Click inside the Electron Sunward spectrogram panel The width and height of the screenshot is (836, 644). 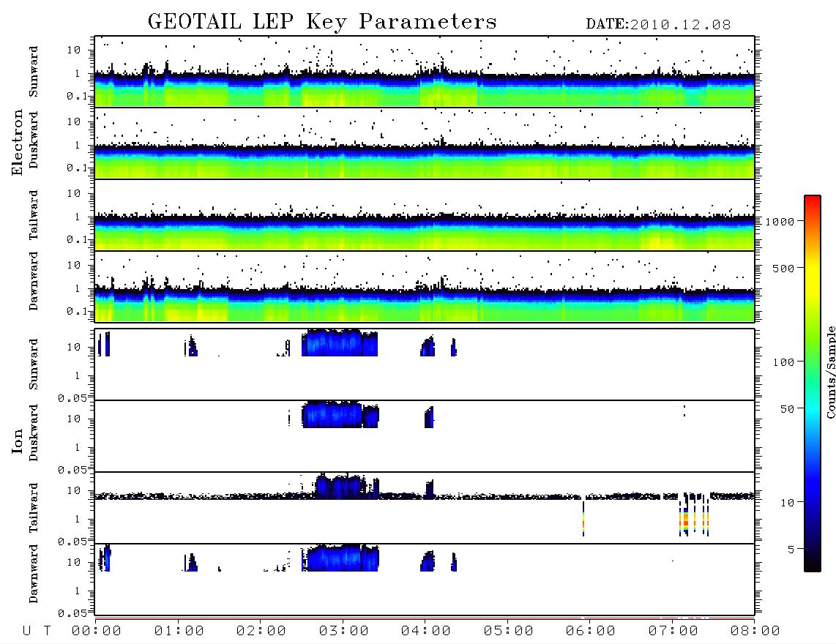pos(425,72)
